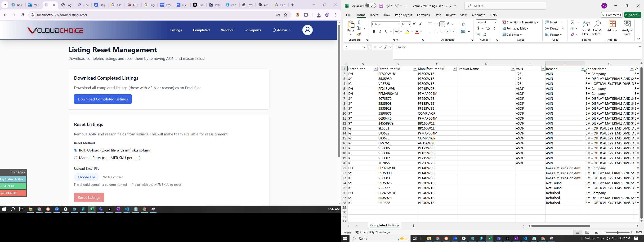Image resolution: width=644 pixels, height=242 pixels.
Task: Click the Excel Search box in title bar
Action: coord(505,5)
